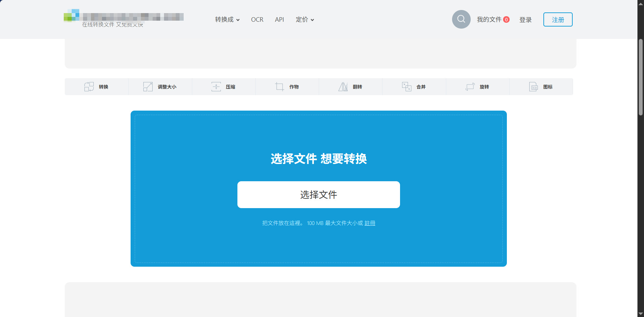Click the search magnifier icon
Viewport: 644px width, 317px height.
tap(461, 19)
